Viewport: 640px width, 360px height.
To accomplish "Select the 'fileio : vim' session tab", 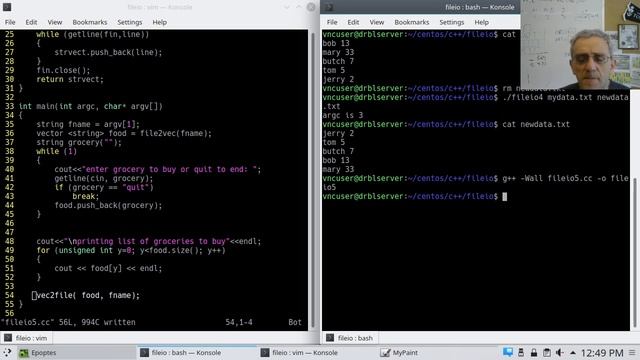I will [26, 338].
